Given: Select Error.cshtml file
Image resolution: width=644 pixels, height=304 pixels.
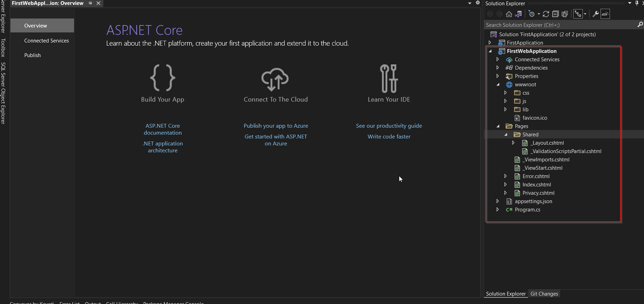Looking at the screenshot, I should point(536,176).
